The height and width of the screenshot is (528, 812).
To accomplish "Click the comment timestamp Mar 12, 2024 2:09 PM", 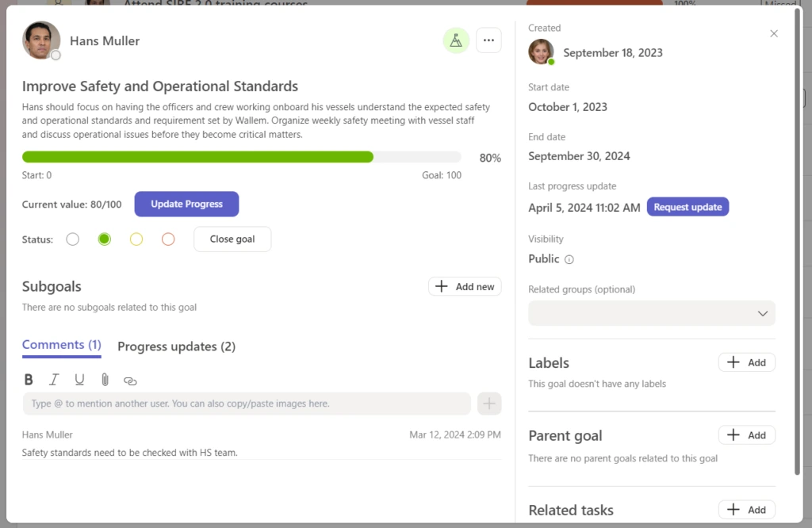I will [455, 434].
